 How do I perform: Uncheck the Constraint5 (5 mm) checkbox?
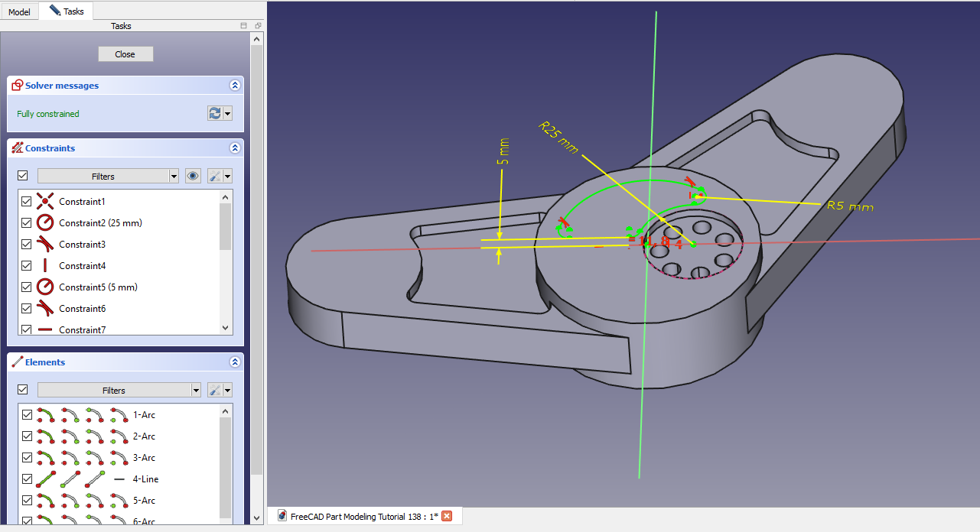coord(27,287)
